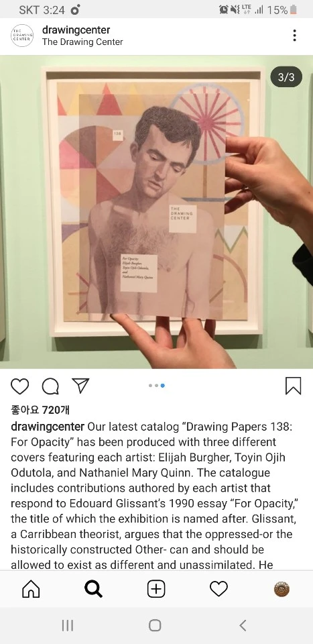Open comments via speech bubble icon
This screenshot has width=313, height=644.
[50, 386]
